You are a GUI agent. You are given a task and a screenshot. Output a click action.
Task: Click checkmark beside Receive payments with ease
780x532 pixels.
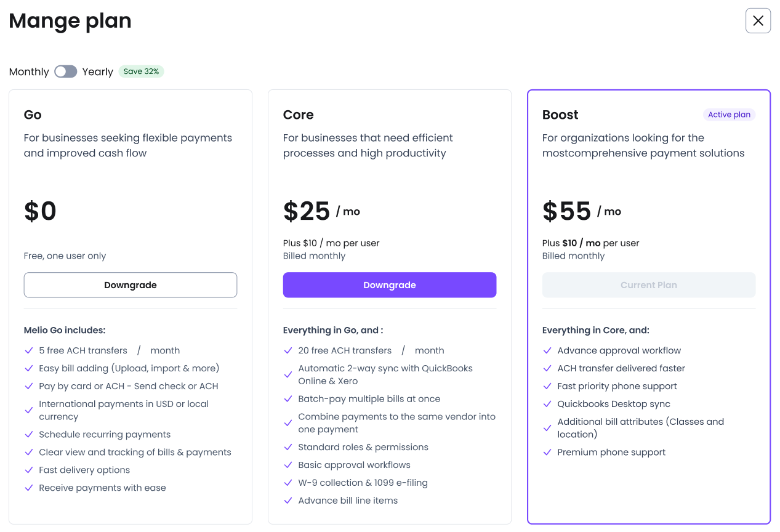[x=28, y=488]
